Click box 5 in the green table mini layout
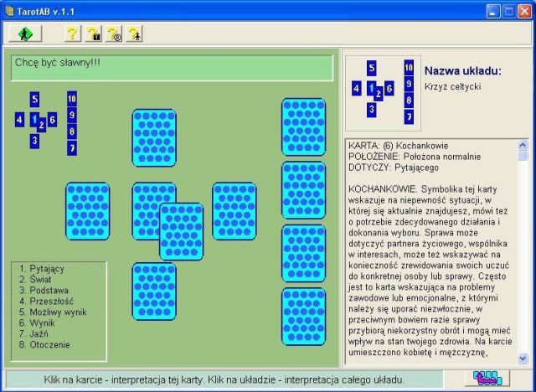Screen dimensions: 536x392 (x=34, y=100)
